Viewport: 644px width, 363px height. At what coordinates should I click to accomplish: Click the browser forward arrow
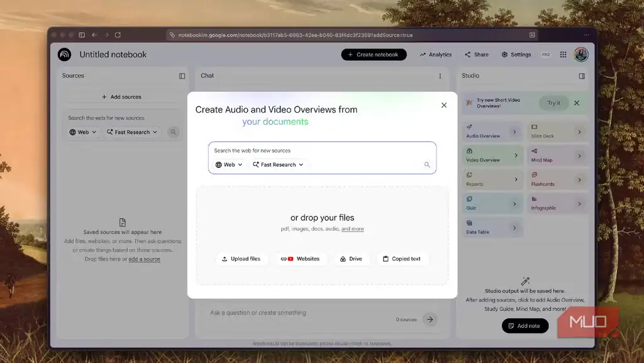106,35
